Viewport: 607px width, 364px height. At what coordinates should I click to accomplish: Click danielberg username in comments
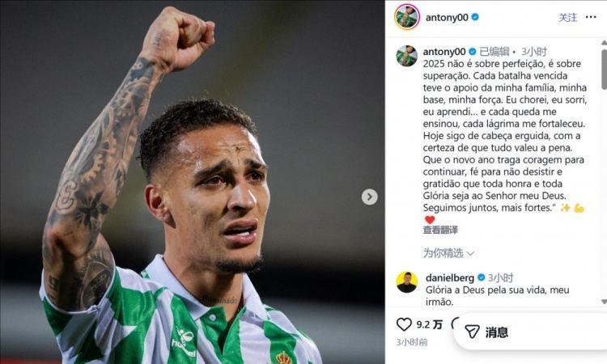click(450, 277)
